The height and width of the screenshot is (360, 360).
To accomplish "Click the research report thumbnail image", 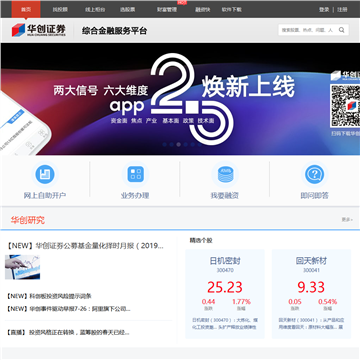I will click(22, 267).
